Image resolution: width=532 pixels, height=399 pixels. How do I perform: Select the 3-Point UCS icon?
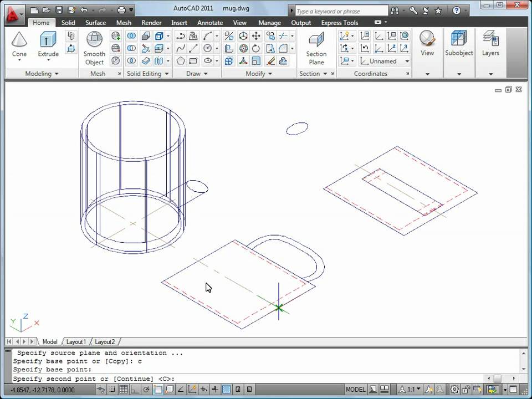point(404,48)
